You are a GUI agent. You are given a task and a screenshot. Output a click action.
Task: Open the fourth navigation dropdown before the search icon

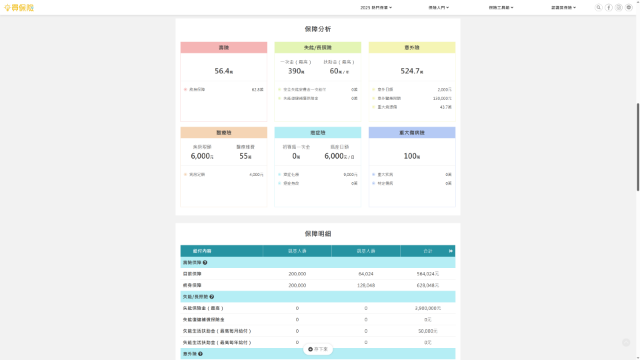coord(563,7)
